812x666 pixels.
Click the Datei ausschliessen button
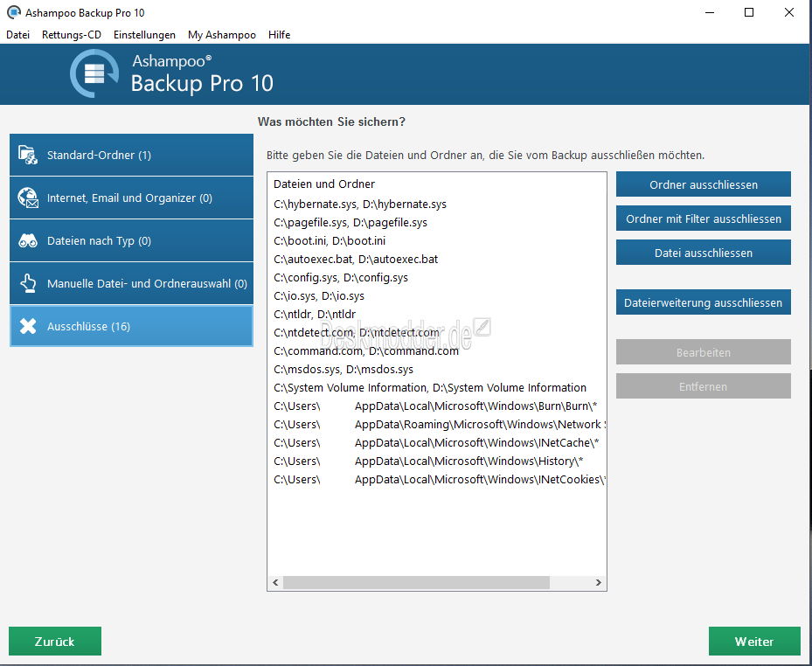point(704,253)
